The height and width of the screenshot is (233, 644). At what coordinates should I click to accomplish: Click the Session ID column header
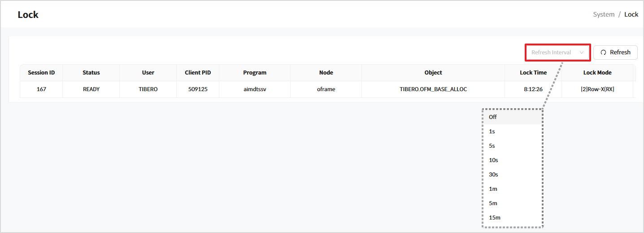[x=41, y=73]
